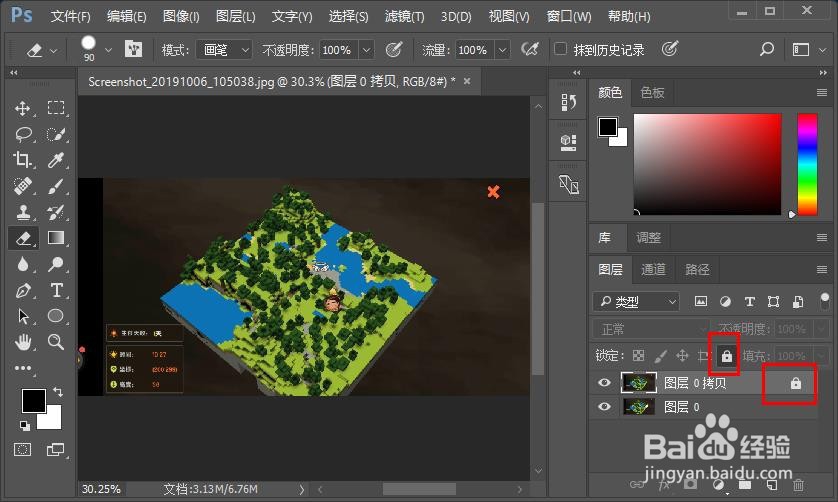Viewport: 838px width, 502px height.
Task: Click the search magnifier in options bar
Action: coord(766,50)
